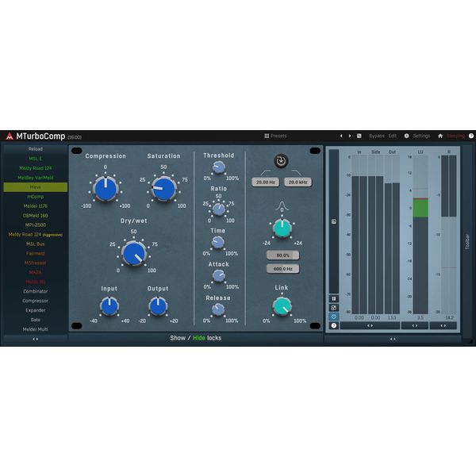Select Combinator device
Image resolution: width=476 pixels, height=476 pixels.
coord(36,291)
